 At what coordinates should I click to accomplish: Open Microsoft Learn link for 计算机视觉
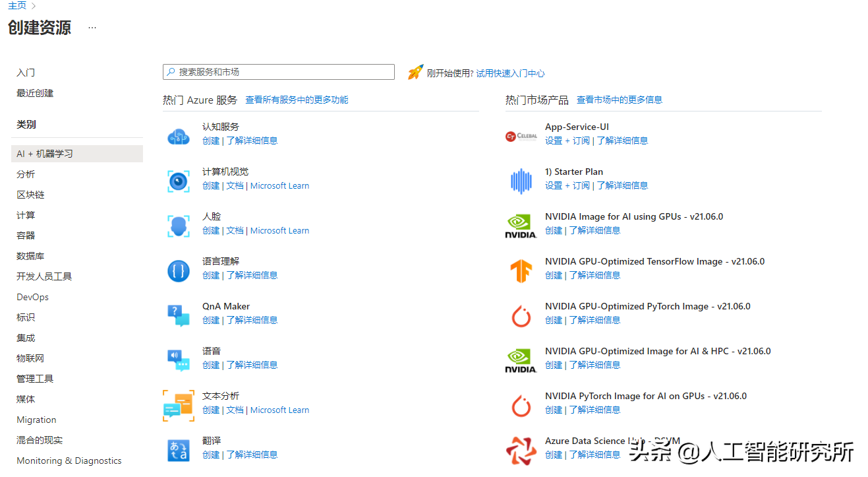[x=280, y=185]
